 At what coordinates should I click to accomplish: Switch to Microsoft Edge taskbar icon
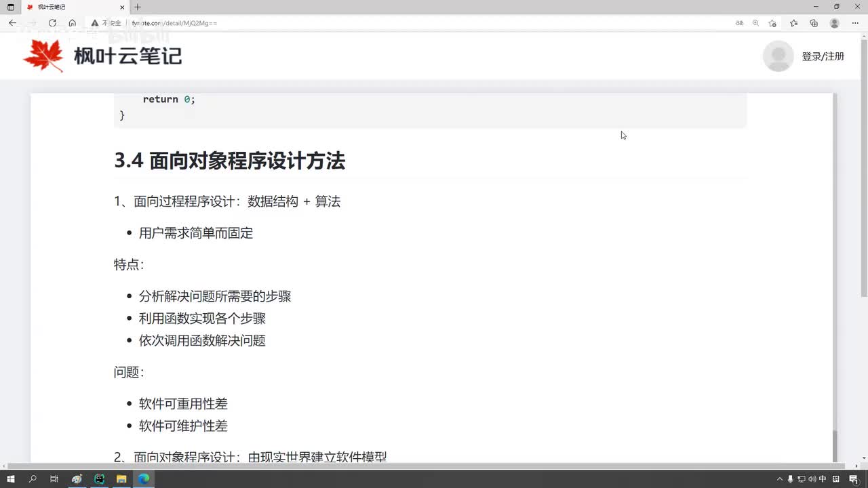tap(144, 479)
